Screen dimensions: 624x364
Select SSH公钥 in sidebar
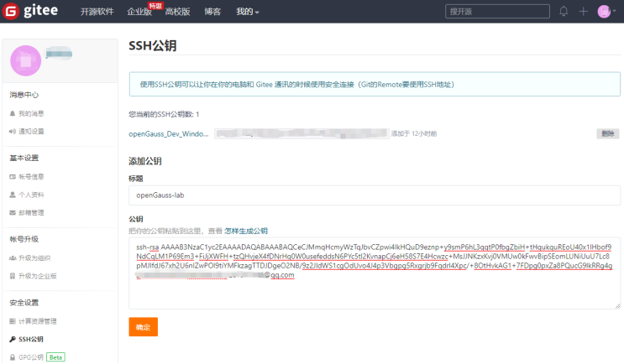click(31, 339)
